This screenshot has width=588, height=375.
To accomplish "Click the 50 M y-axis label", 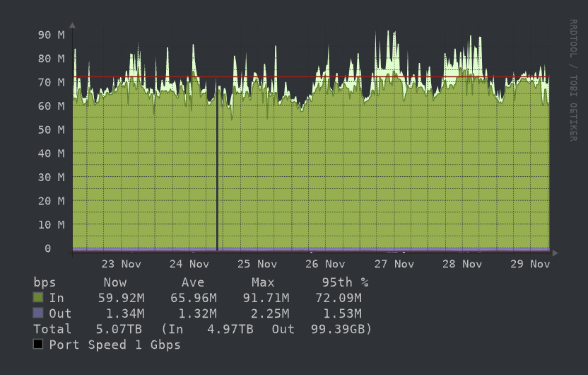I will click(51, 130).
